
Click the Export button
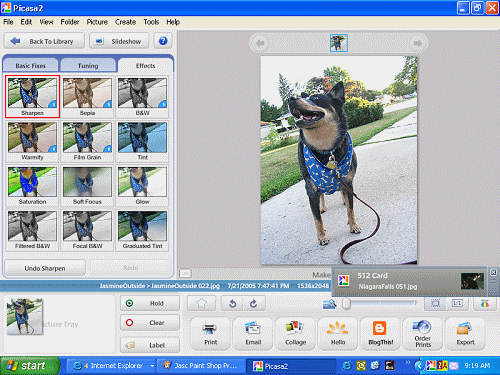tap(465, 334)
